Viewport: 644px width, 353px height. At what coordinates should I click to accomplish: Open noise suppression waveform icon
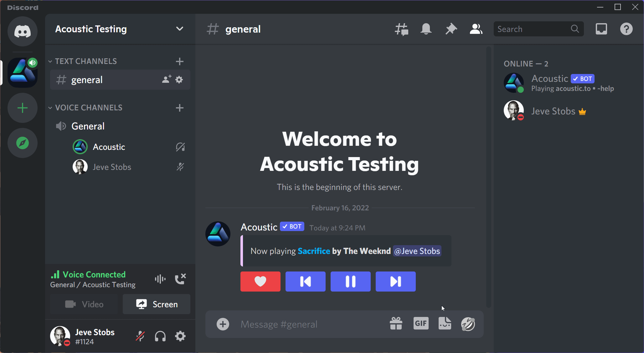160,279
